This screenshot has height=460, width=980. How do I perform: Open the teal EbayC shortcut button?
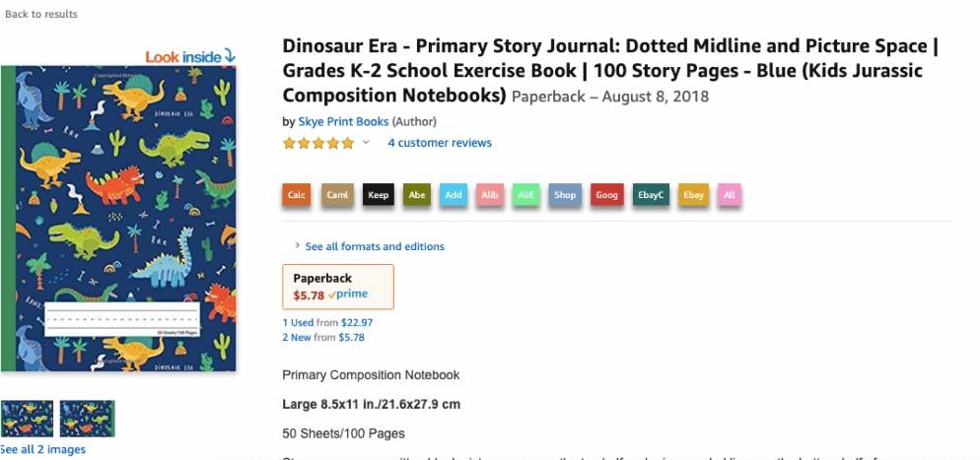[651, 195]
